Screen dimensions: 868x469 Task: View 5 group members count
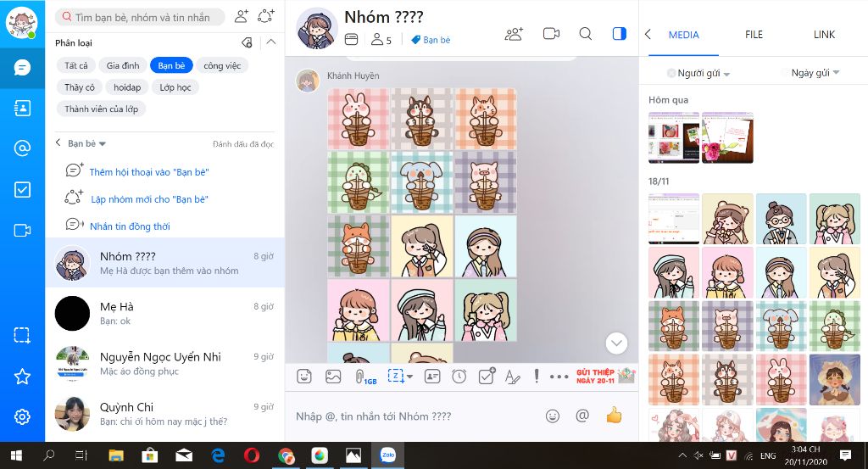tap(381, 40)
